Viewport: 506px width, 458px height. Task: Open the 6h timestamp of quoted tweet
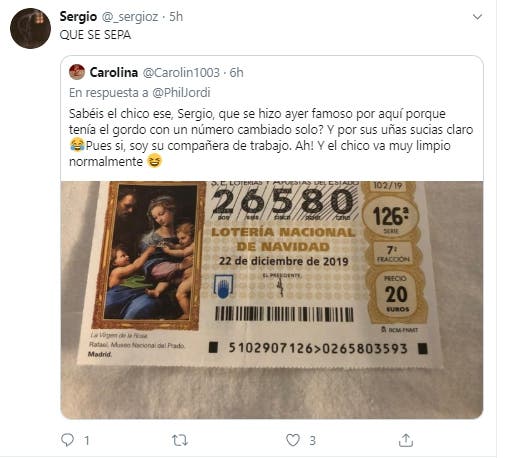pos(236,73)
